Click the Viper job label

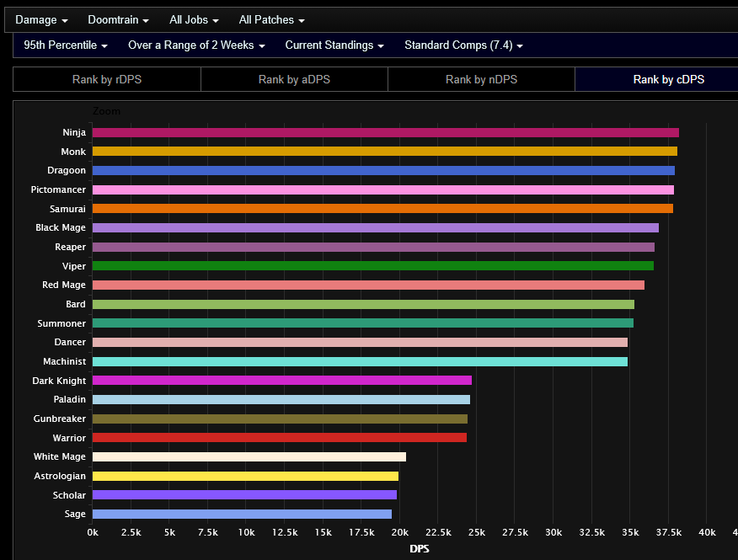[x=74, y=266]
